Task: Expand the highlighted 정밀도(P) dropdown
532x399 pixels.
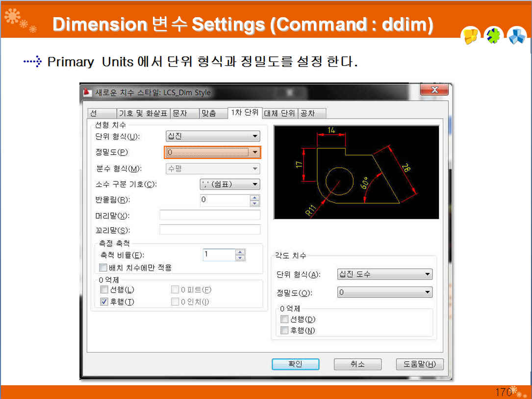Action: (213, 153)
